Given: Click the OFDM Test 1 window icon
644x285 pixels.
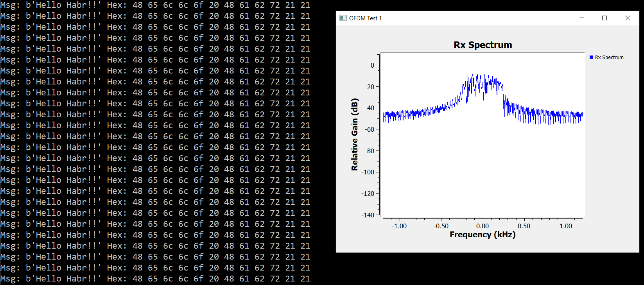Looking at the screenshot, I should tap(343, 18).
